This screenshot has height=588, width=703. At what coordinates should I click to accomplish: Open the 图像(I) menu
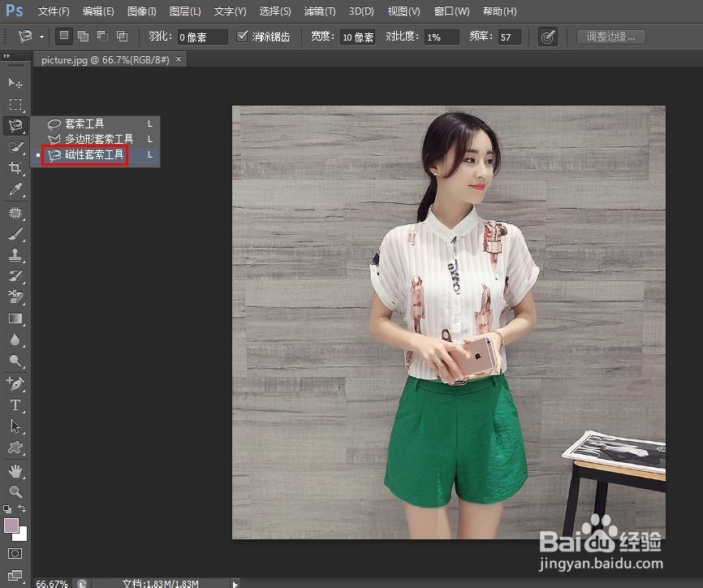(x=142, y=11)
